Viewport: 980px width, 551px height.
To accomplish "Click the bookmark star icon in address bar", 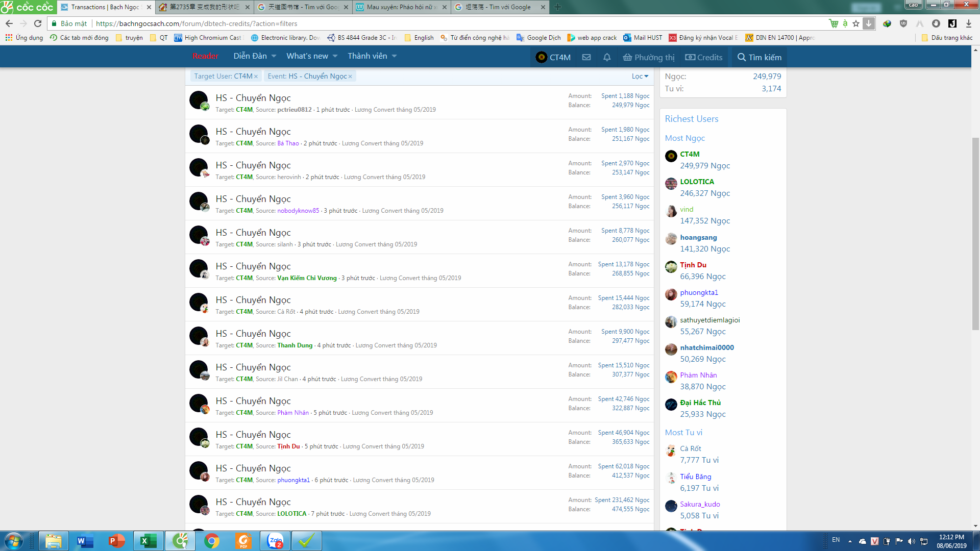I will [x=856, y=23].
